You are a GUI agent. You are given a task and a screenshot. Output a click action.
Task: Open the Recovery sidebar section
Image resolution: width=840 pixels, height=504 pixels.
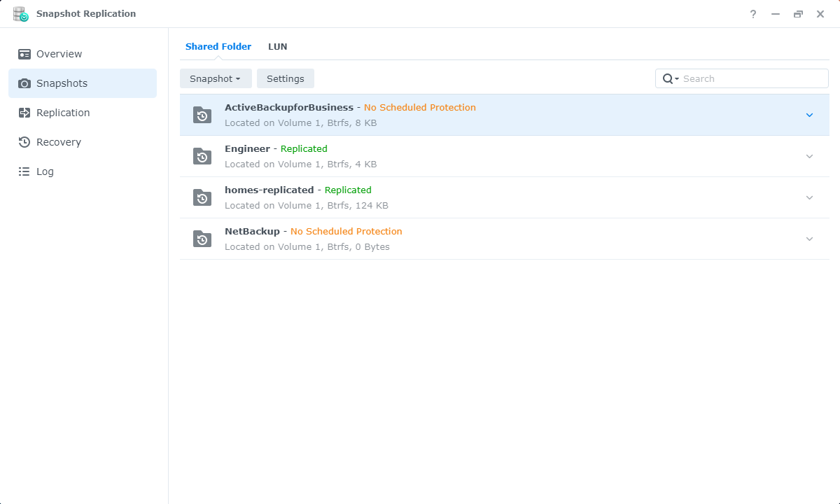pos(59,142)
